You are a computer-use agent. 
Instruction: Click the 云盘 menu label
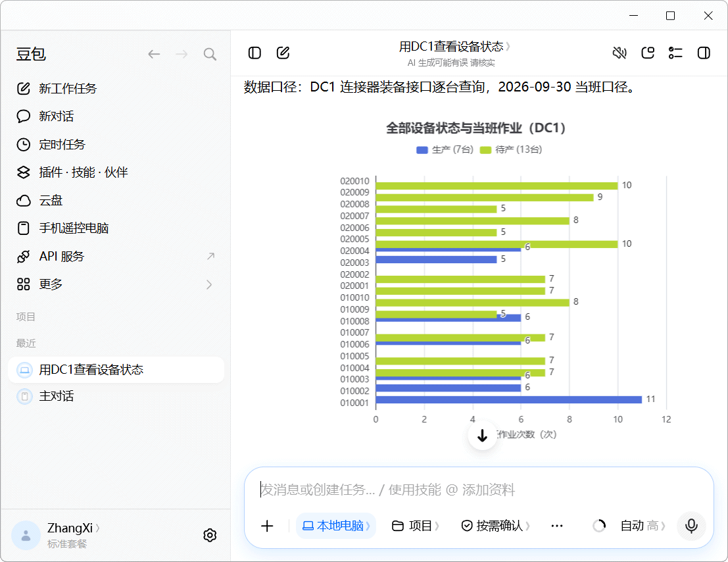(51, 200)
